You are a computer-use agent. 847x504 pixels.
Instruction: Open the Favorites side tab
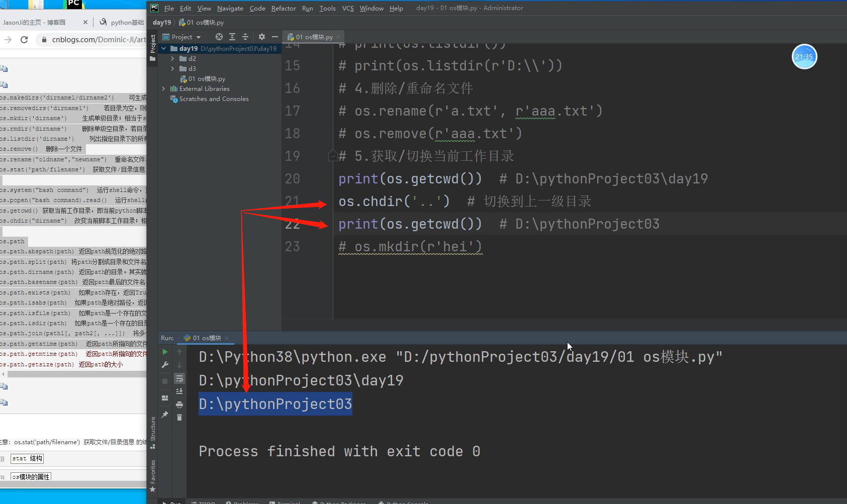[x=153, y=476]
